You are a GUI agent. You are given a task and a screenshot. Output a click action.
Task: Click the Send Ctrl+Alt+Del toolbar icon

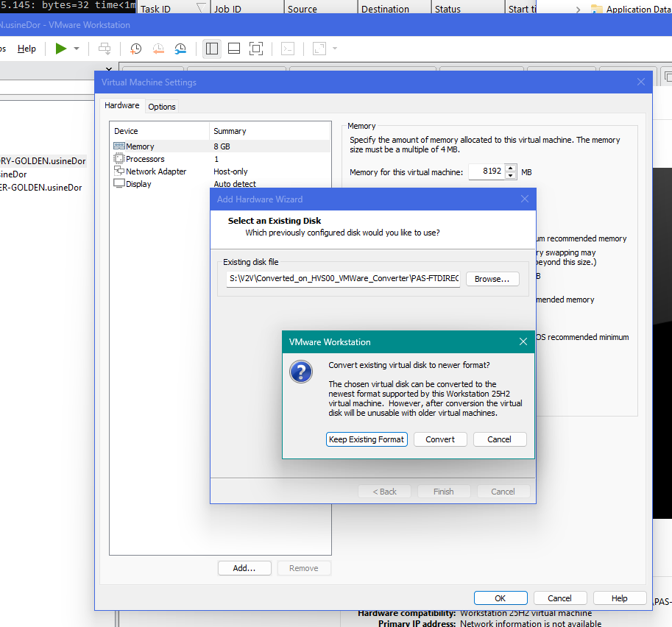tap(104, 49)
